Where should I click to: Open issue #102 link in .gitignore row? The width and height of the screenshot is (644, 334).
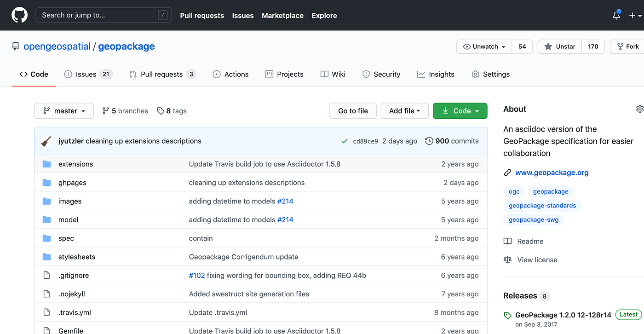[197, 276]
